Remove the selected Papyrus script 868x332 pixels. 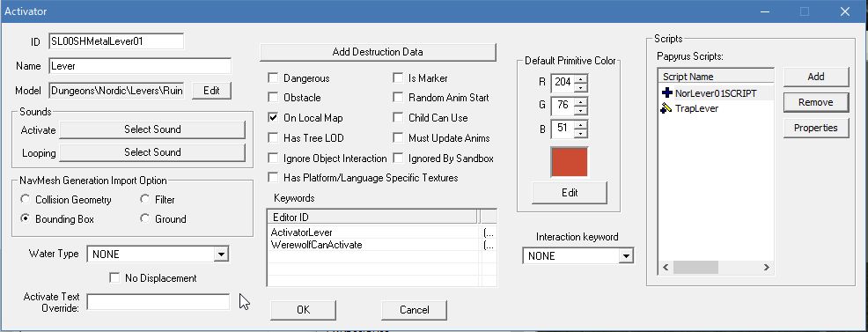pos(816,102)
